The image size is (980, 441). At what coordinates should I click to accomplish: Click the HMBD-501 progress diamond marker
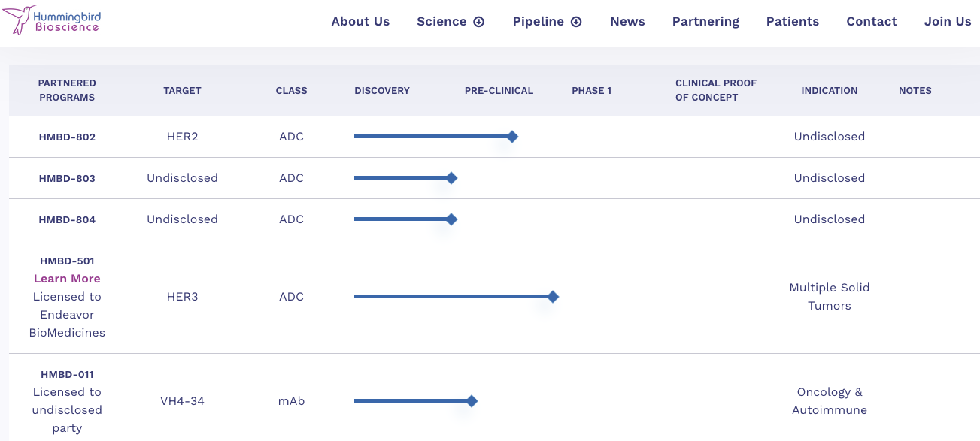point(553,297)
